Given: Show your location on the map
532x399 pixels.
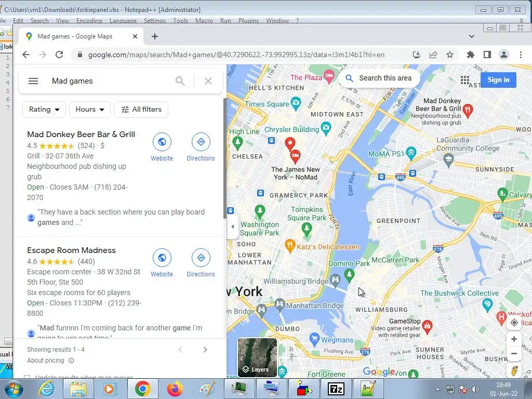Looking at the screenshot, I should point(514,323).
